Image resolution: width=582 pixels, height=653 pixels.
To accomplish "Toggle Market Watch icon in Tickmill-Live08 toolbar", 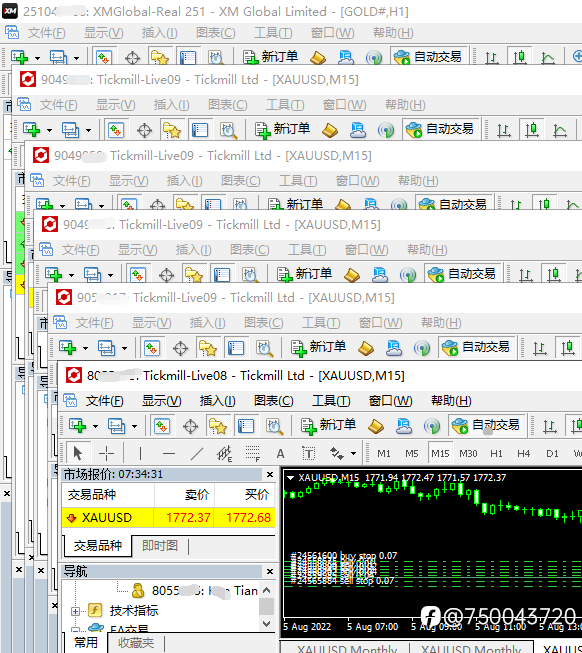I will click(x=162, y=426).
